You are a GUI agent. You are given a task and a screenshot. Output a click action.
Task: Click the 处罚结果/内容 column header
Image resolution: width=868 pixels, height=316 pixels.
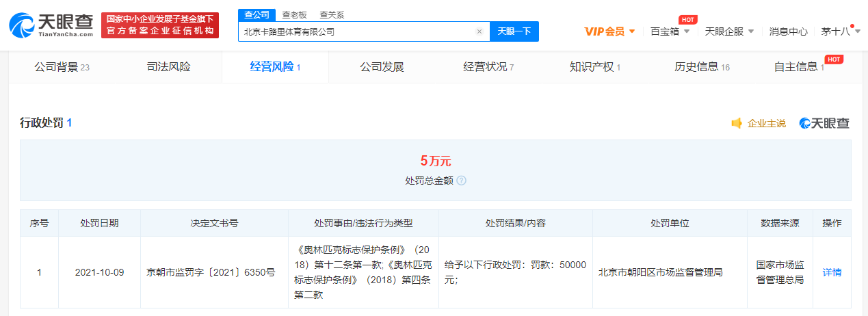[x=515, y=224]
